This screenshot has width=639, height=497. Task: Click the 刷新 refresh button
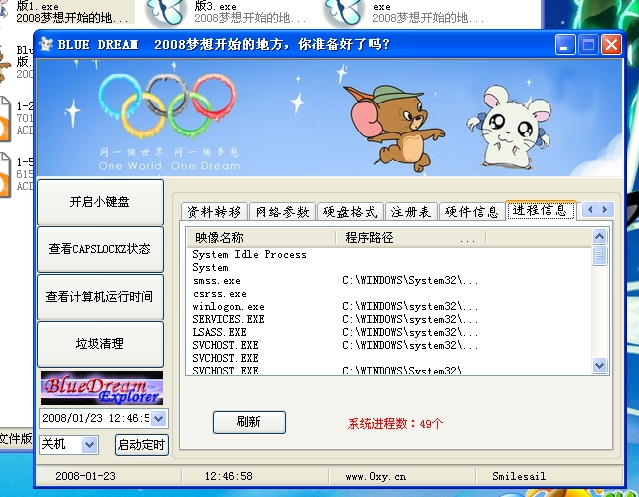pos(249,422)
